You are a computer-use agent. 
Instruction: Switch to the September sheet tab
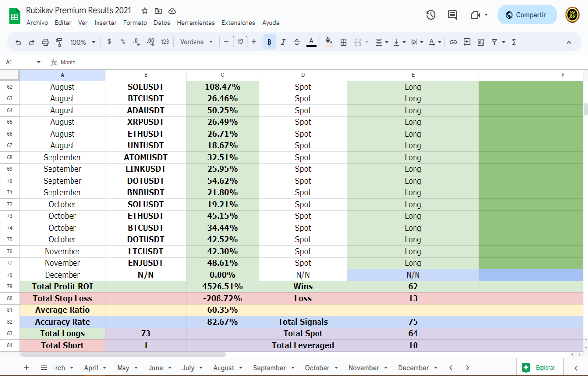pos(269,368)
